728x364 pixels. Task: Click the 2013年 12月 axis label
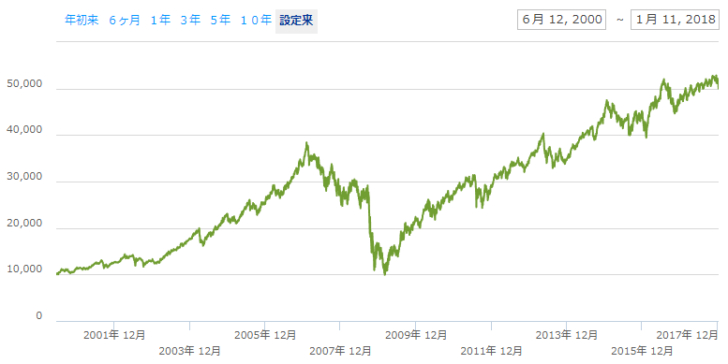point(567,335)
